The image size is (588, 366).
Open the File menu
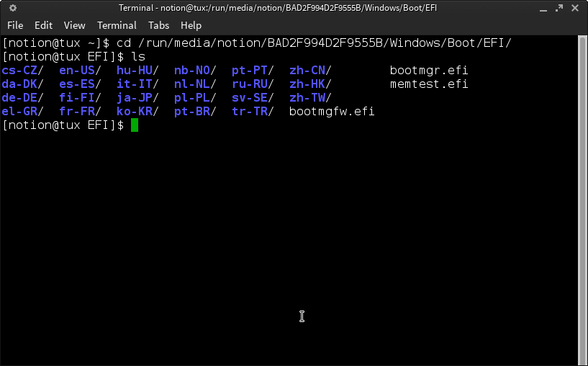15,25
